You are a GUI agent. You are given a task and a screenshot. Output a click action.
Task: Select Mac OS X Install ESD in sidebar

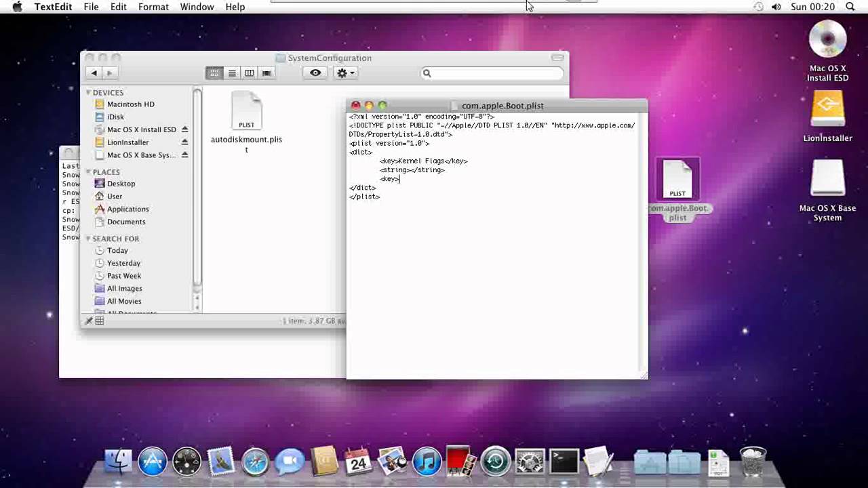pos(142,129)
